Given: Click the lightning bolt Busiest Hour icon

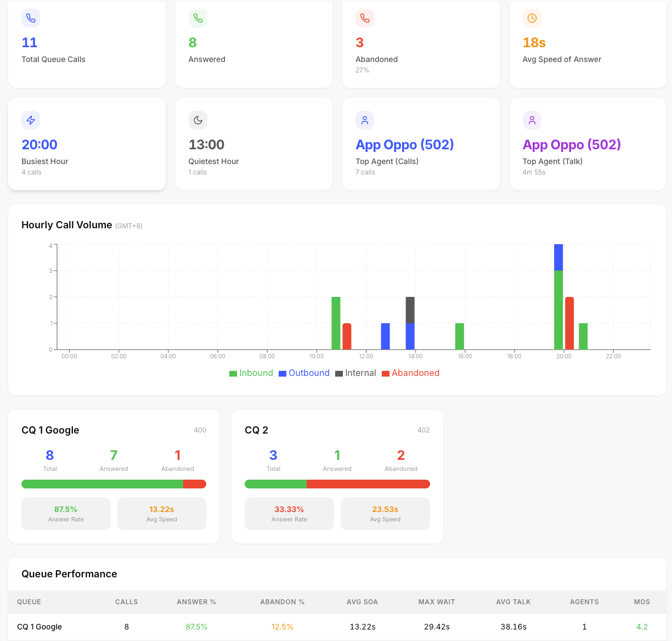Looking at the screenshot, I should (31, 120).
